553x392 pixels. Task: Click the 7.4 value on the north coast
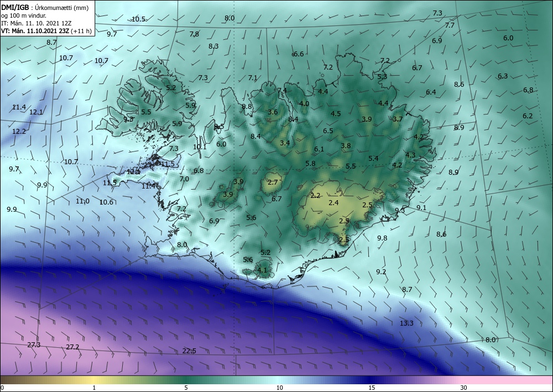pos(282,91)
